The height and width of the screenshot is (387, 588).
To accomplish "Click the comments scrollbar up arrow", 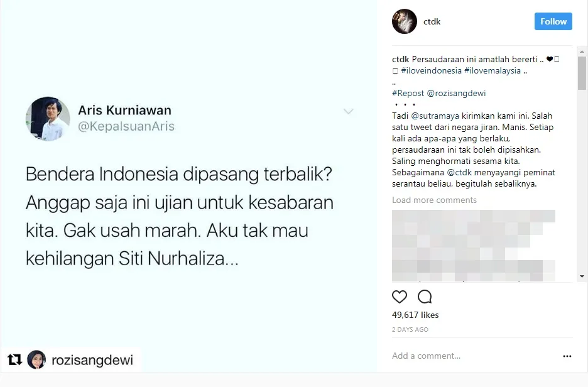I will (x=582, y=52).
